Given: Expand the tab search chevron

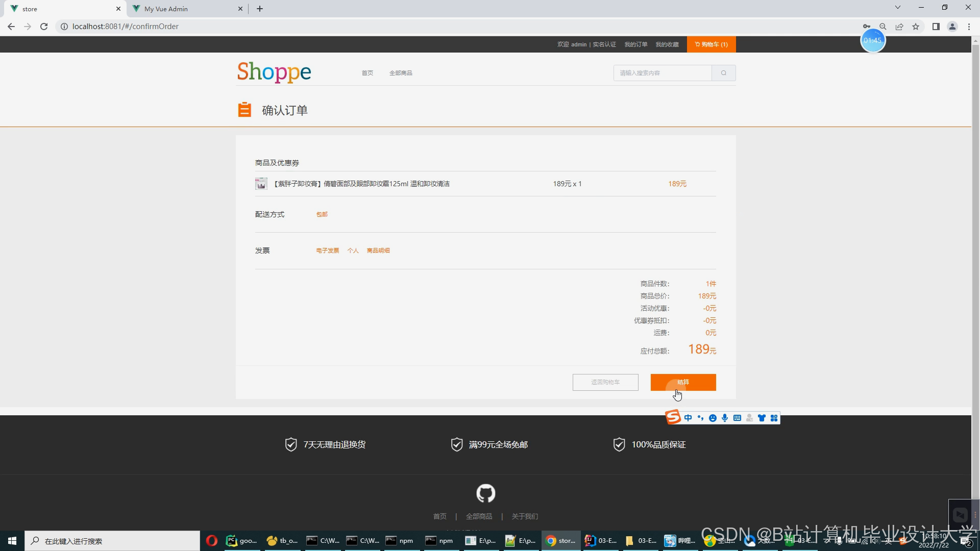Looking at the screenshot, I should (897, 8).
